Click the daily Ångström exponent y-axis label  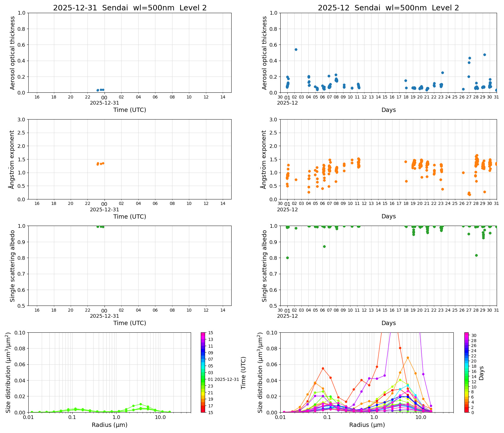[12, 159]
